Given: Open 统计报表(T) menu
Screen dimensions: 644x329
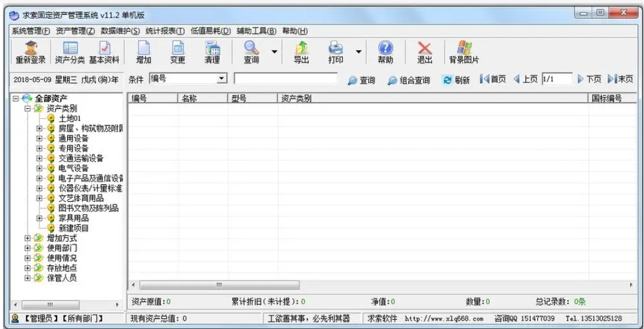Looking at the screenshot, I should pos(165,31).
